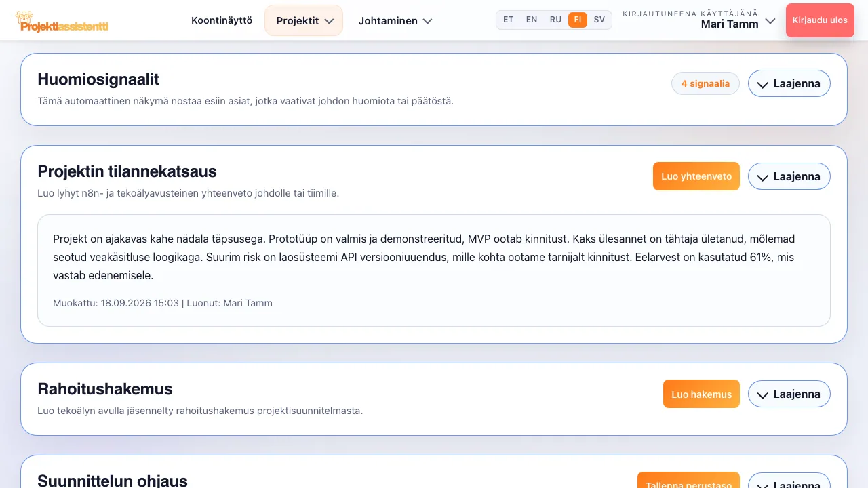868x488 pixels.
Task: Click the 4 signaalia badge
Action: pos(705,83)
